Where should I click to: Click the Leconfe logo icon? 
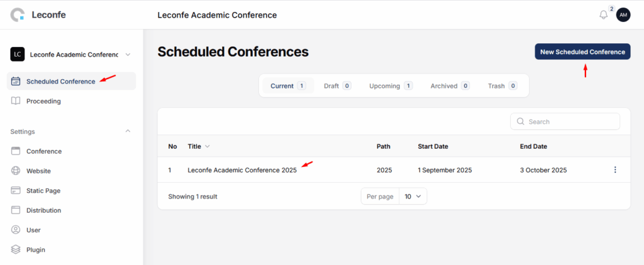(x=18, y=14)
